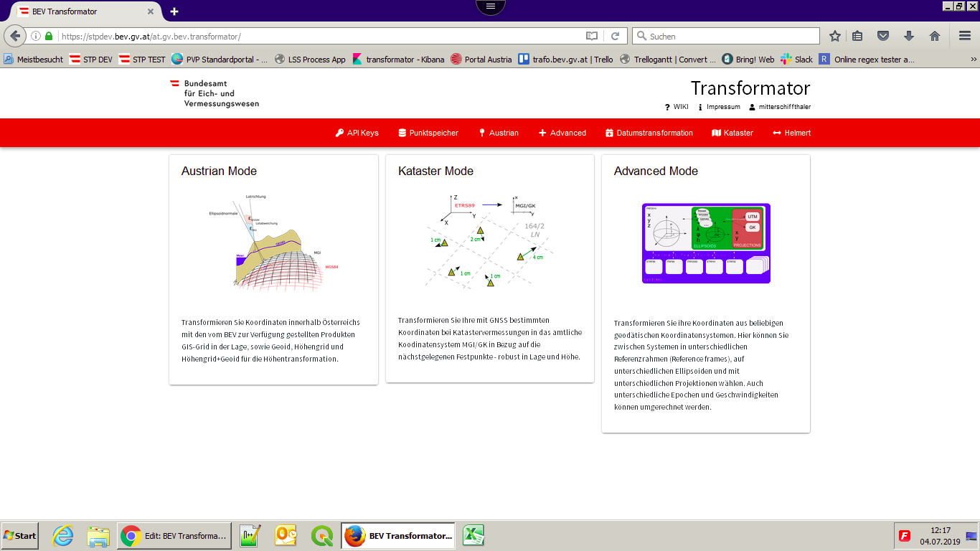980x551 pixels.
Task: Open Kataster in the navigation bar
Action: click(x=732, y=133)
